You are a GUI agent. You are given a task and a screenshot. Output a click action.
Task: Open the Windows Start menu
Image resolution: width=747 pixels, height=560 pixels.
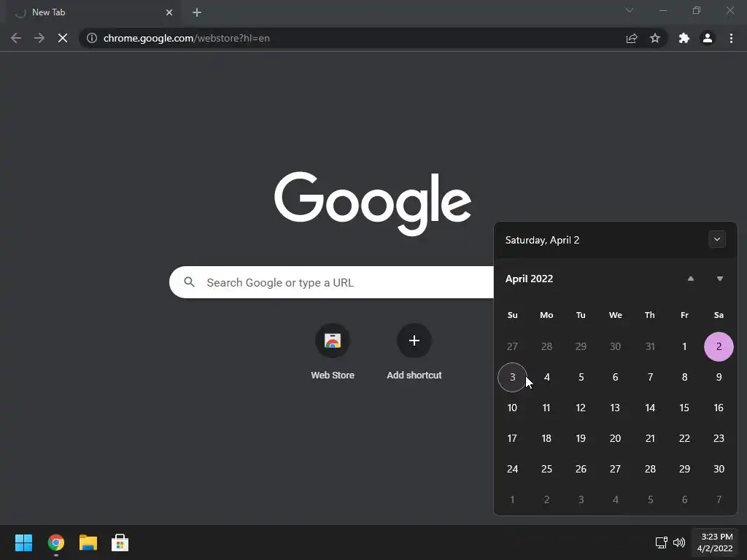[x=23, y=542]
